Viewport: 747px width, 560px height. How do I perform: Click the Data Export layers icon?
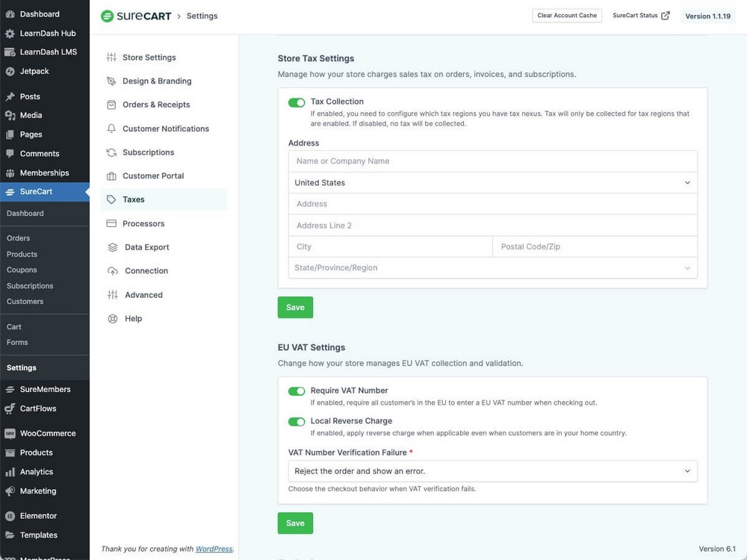(113, 247)
